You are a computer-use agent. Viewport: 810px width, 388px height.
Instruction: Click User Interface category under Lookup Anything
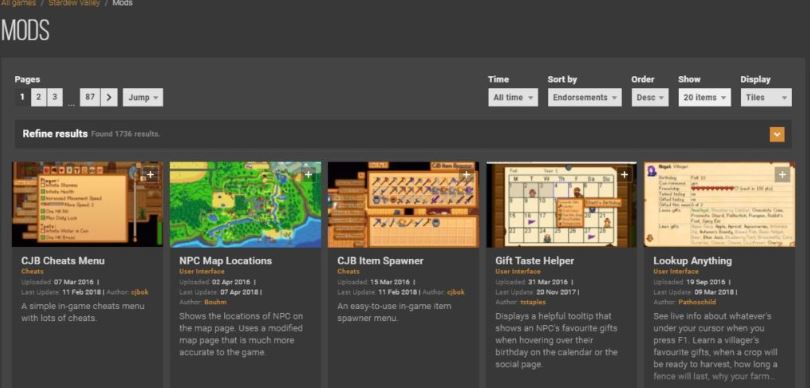[x=676, y=272]
